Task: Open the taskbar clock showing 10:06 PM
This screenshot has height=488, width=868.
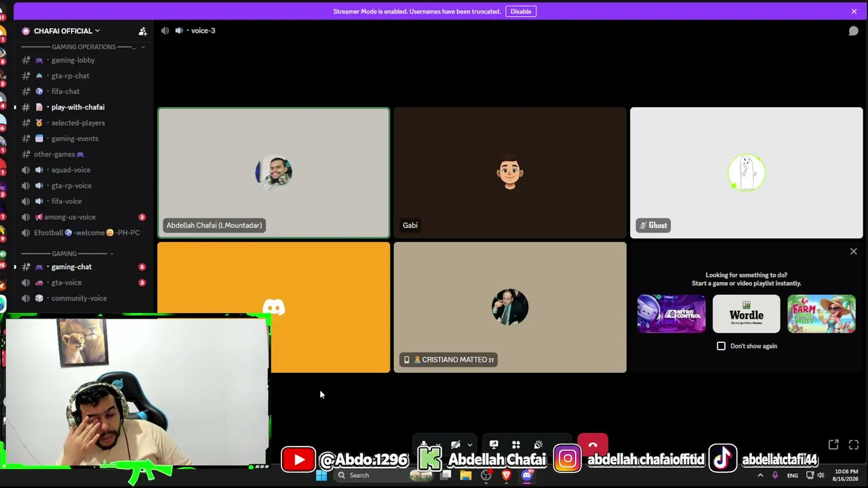Action: click(846, 475)
